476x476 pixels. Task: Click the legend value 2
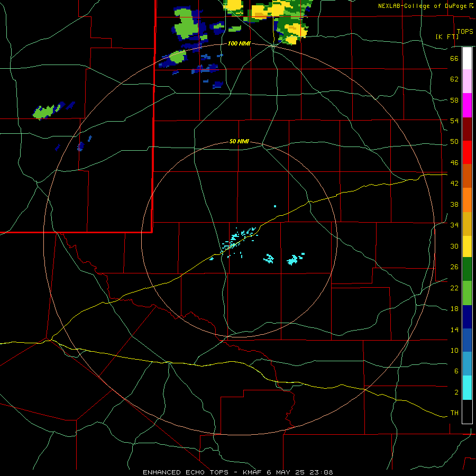[456, 392]
